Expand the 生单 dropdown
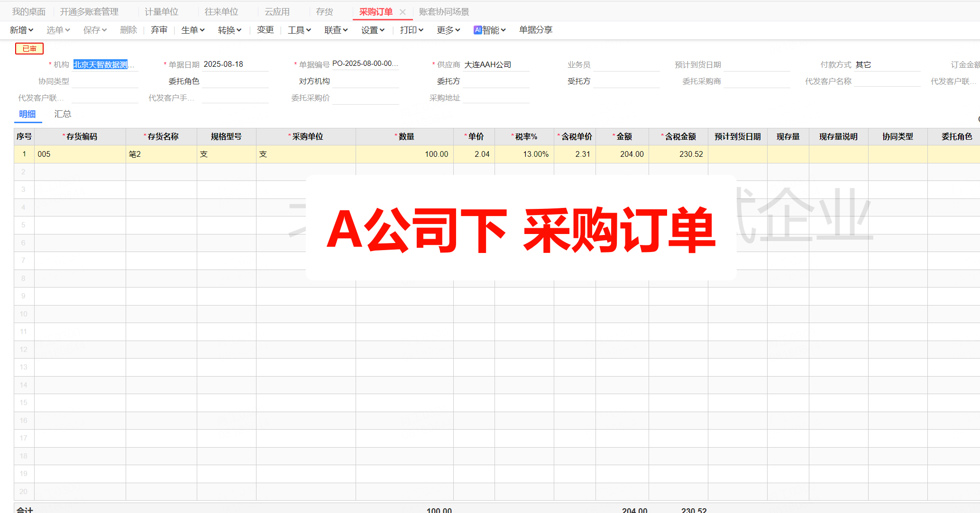The height and width of the screenshot is (513, 980). [x=192, y=30]
